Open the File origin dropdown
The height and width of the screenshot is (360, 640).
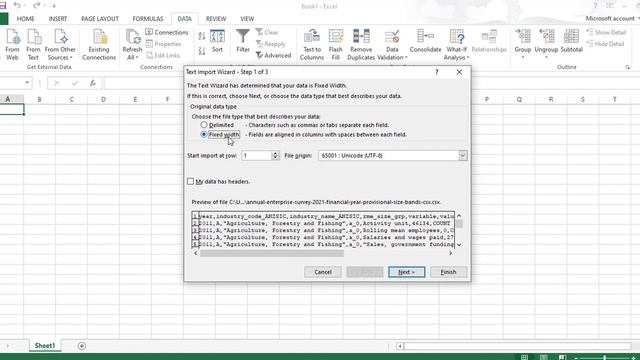tap(462, 156)
